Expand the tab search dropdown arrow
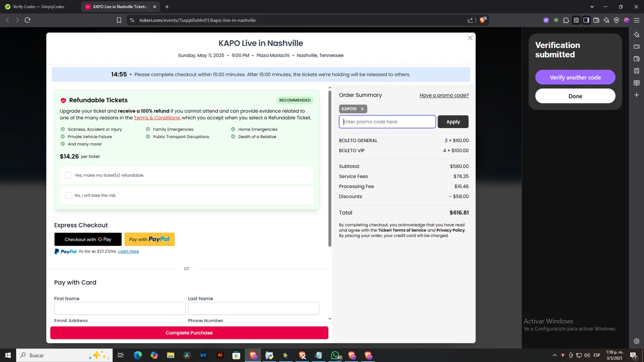 pos(592,7)
